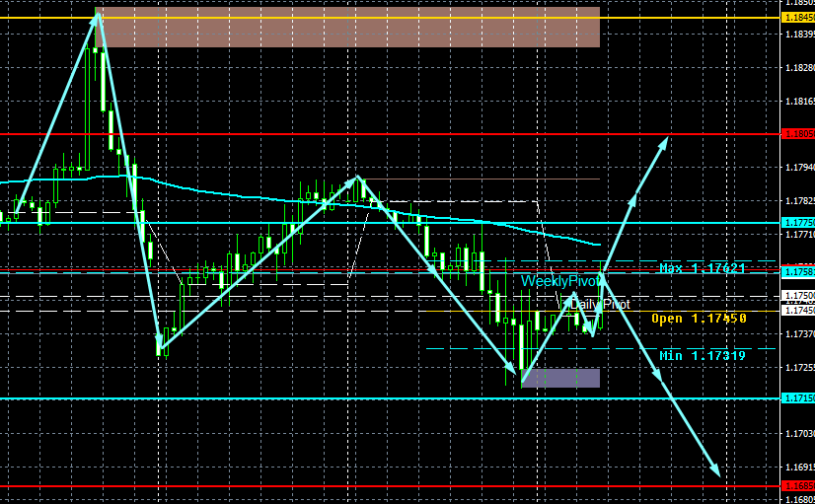The image size is (815, 504).
Task: Click the 'Max 1.17621' level label
Action: 703,268
